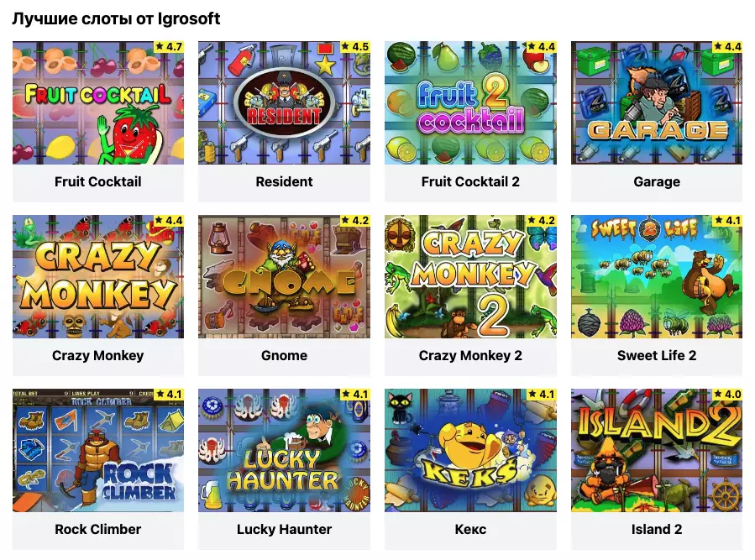
Task: Launch the Sweet Life 2 thumbnail
Action: [657, 276]
